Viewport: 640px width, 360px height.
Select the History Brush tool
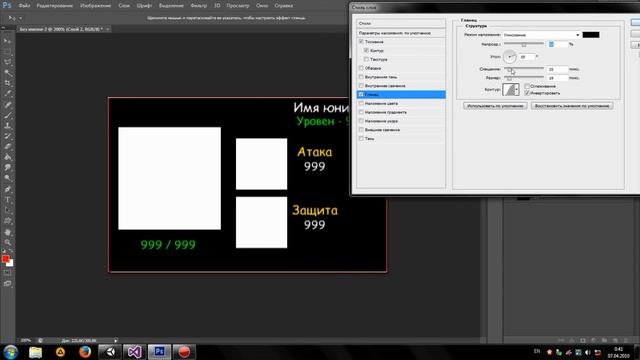click(7, 136)
